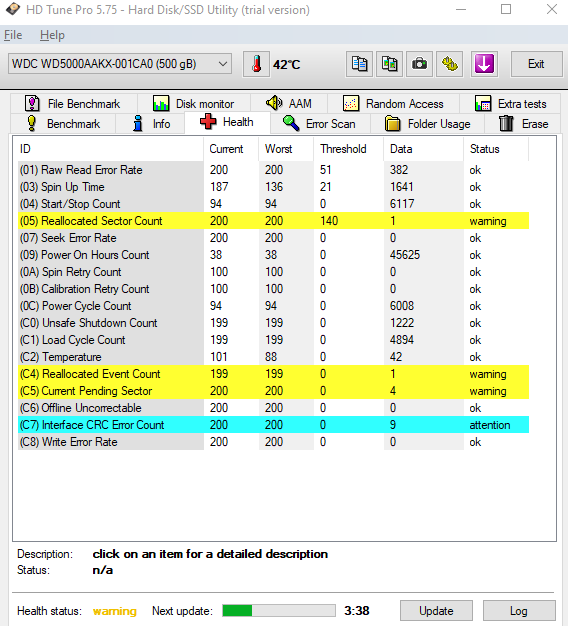Click the File Benchmark tab icon
568x626 pixels.
(x=32, y=103)
